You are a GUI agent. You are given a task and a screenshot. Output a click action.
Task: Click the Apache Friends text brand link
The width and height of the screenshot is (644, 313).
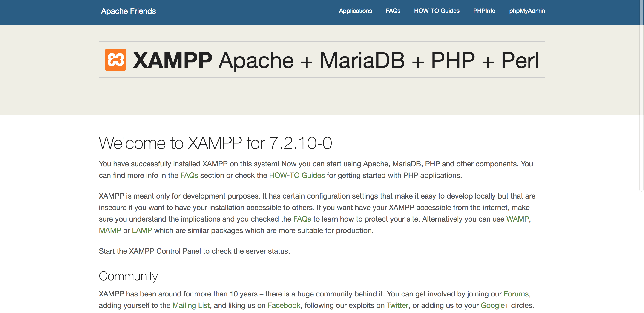tap(129, 11)
